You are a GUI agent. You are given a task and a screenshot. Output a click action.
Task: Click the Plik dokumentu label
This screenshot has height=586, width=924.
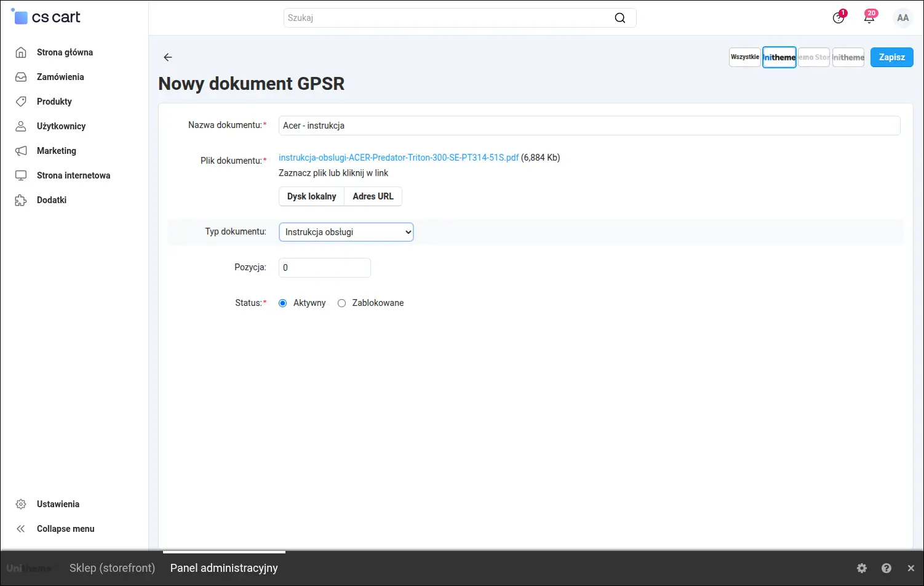point(234,161)
